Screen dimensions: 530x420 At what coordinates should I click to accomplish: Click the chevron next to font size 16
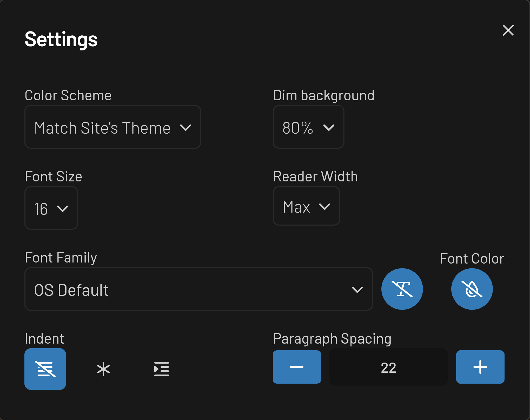pyautogui.click(x=63, y=209)
